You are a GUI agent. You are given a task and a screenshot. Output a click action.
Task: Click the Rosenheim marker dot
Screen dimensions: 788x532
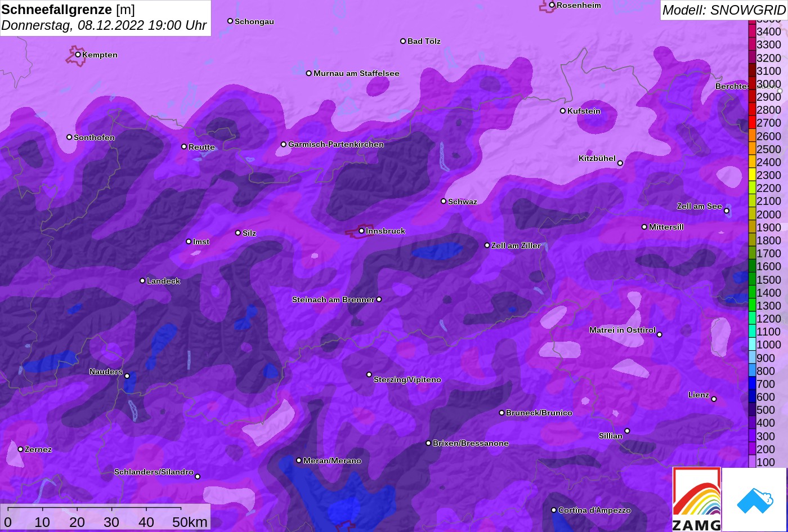point(552,5)
